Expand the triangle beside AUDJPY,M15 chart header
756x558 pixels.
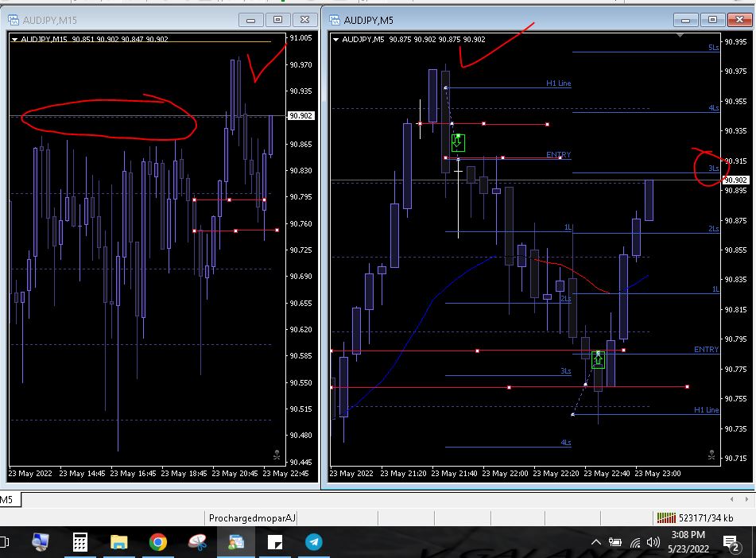tap(14, 39)
